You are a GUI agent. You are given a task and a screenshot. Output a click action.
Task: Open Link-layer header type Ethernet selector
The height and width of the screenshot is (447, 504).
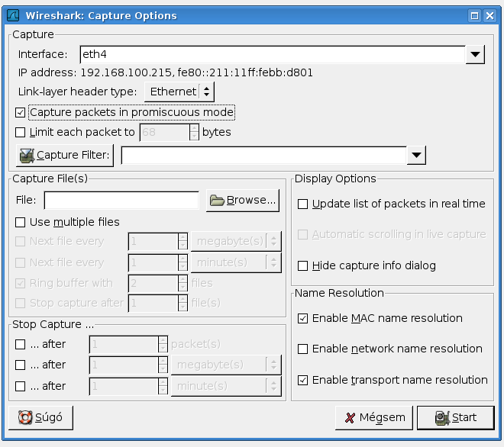[179, 92]
